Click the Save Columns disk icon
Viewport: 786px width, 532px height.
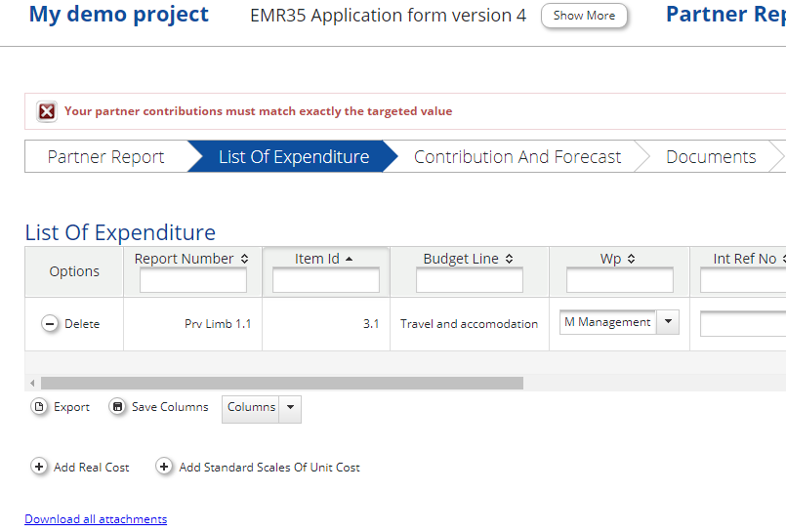point(118,407)
